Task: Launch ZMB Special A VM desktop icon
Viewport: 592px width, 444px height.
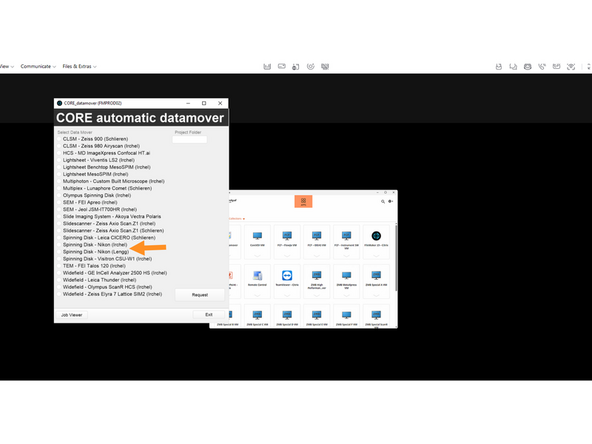Action: (x=376, y=275)
